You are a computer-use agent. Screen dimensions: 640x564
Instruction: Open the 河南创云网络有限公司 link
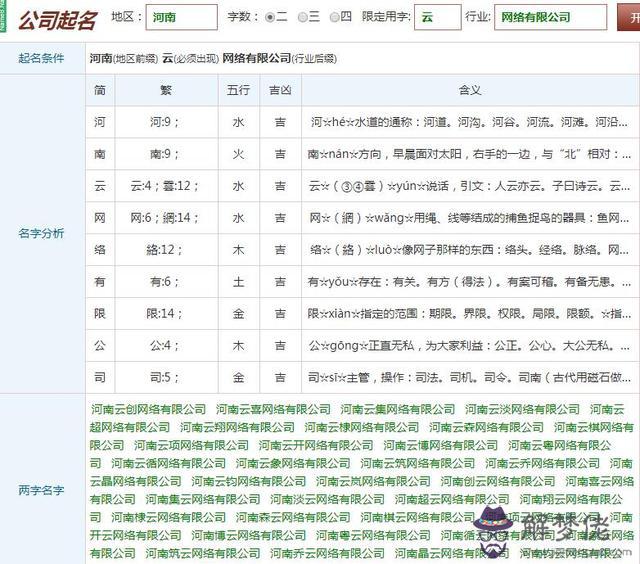(498, 481)
